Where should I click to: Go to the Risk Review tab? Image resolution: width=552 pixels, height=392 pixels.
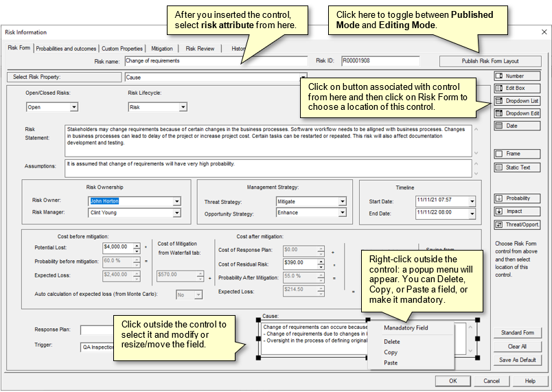[x=200, y=49]
